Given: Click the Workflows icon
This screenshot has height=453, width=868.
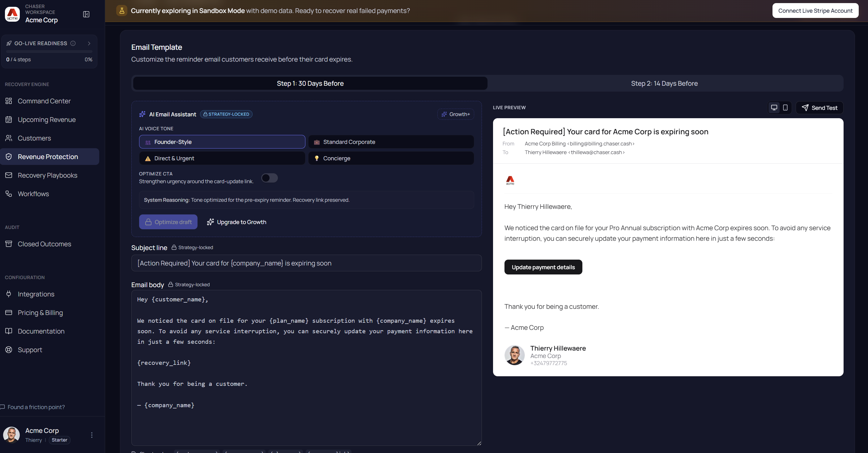Looking at the screenshot, I should [9, 194].
